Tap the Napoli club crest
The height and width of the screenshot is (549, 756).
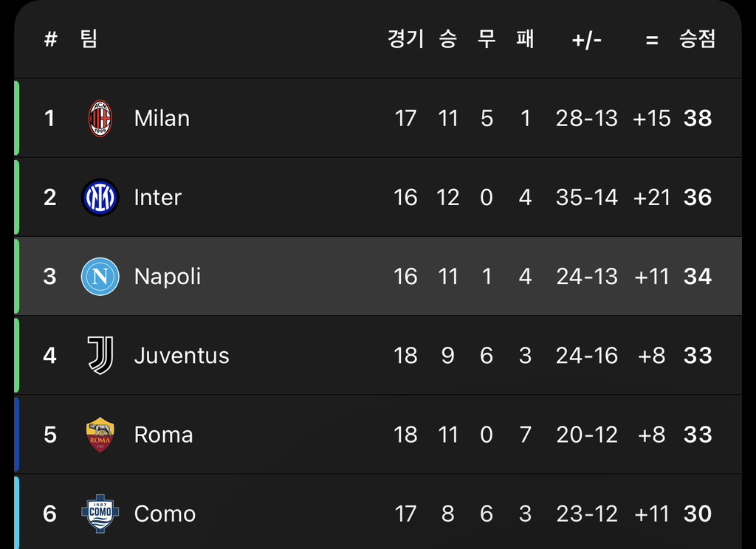(100, 277)
